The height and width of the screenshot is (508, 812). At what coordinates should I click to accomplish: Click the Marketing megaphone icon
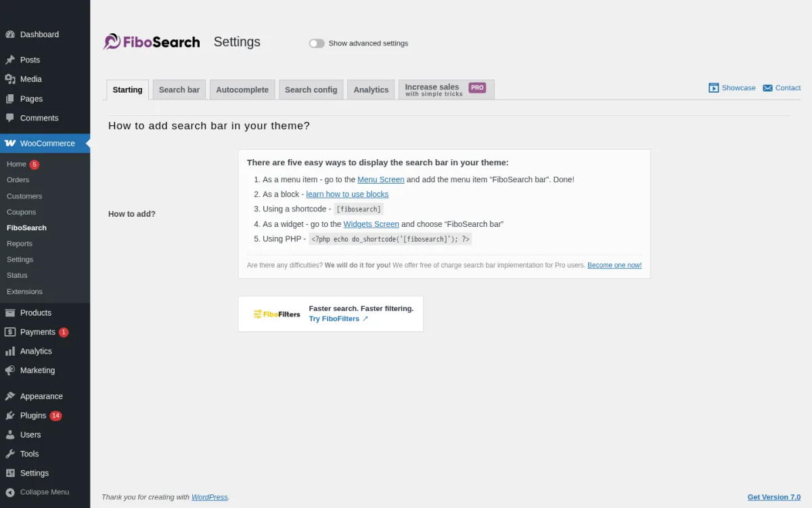coord(10,371)
